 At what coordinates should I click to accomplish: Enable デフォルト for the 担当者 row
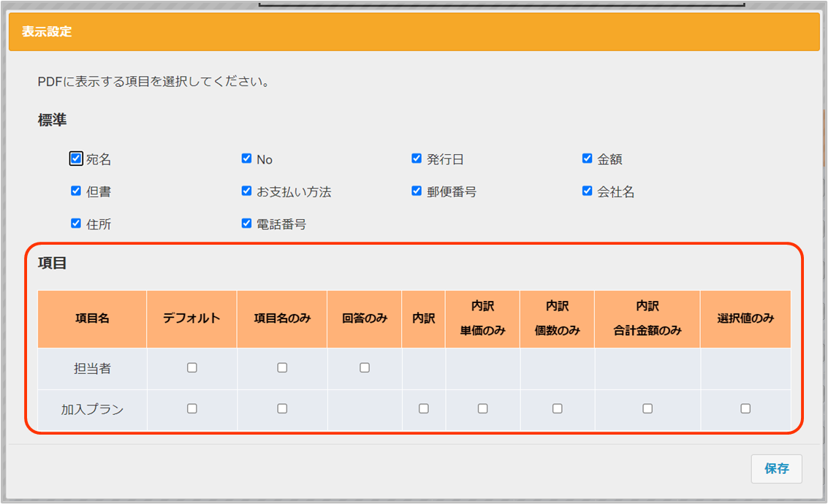click(x=191, y=368)
